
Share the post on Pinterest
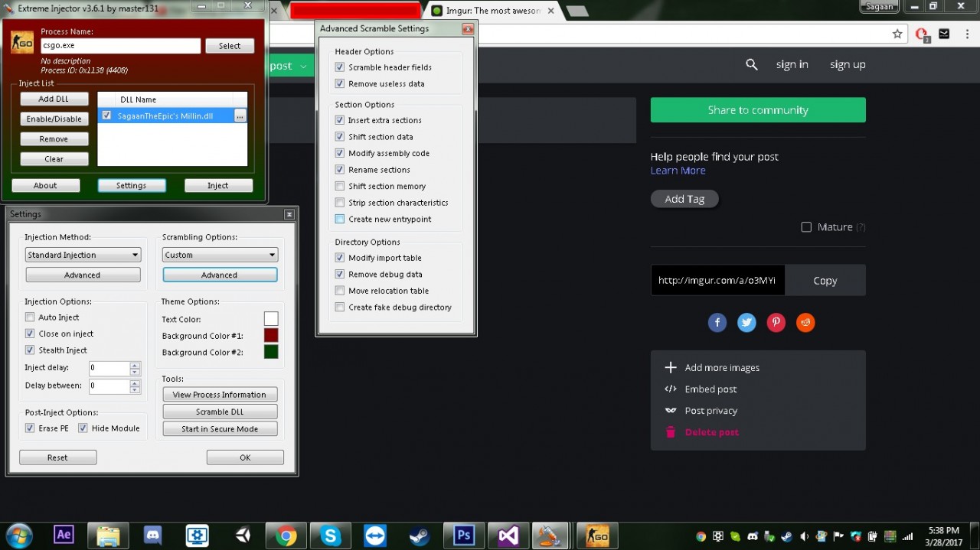point(776,323)
